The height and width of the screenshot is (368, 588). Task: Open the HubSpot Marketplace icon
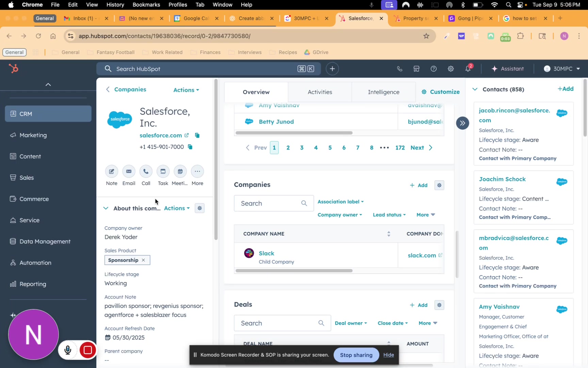point(416,69)
